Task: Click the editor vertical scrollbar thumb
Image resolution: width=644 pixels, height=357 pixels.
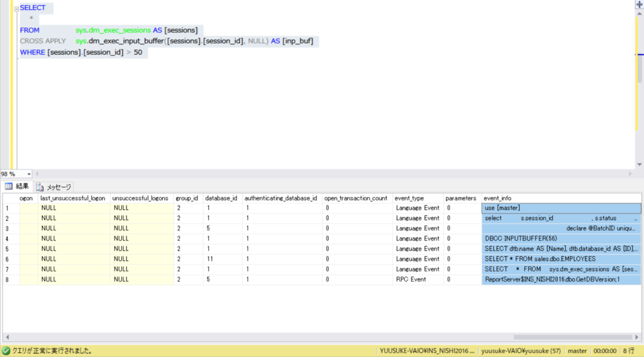Action: pos(640,68)
